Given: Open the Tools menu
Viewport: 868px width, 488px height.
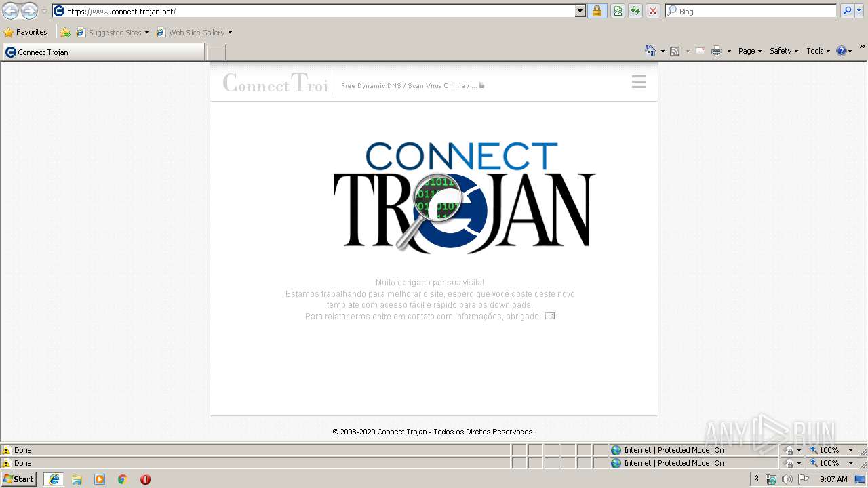Looking at the screenshot, I should pos(818,51).
